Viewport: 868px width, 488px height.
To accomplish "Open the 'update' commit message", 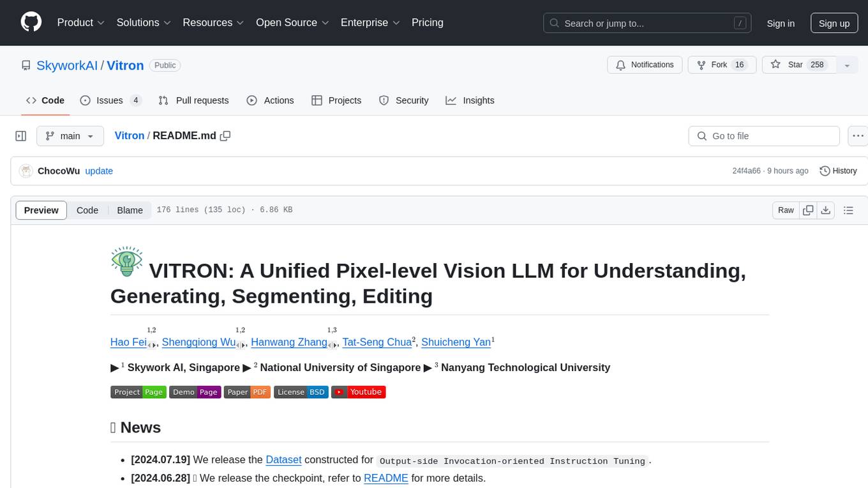I will tap(99, 171).
